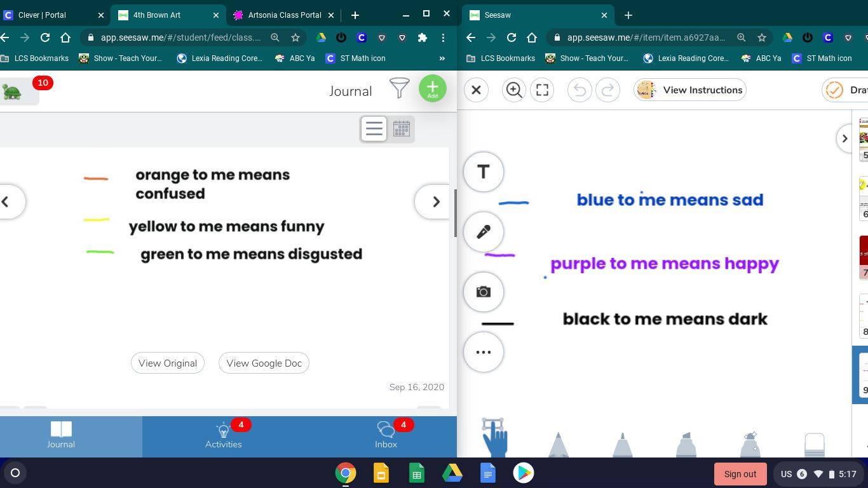Select the hand pointer move tool
Image resolution: width=868 pixels, height=488 pixels.
494,437
